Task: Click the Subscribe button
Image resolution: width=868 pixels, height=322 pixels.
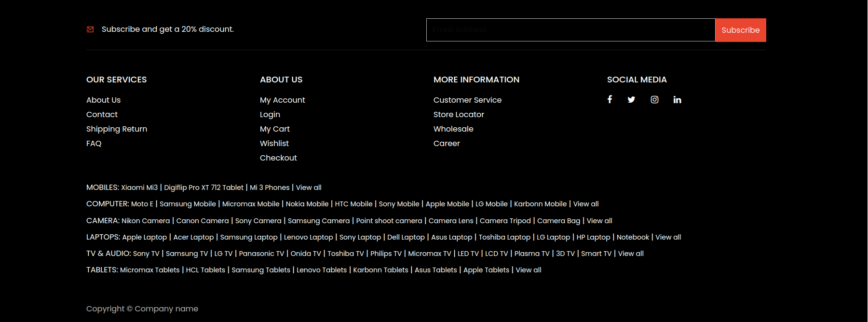Action: (x=740, y=30)
